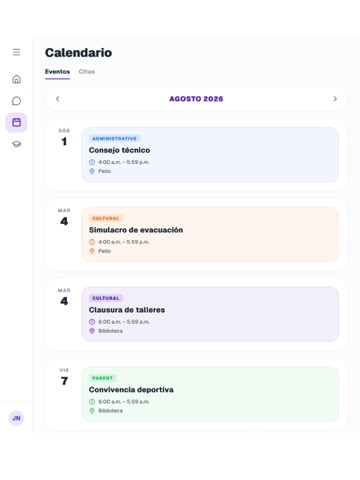
Task: Open messages via chat bubble icon
Action: tap(16, 101)
